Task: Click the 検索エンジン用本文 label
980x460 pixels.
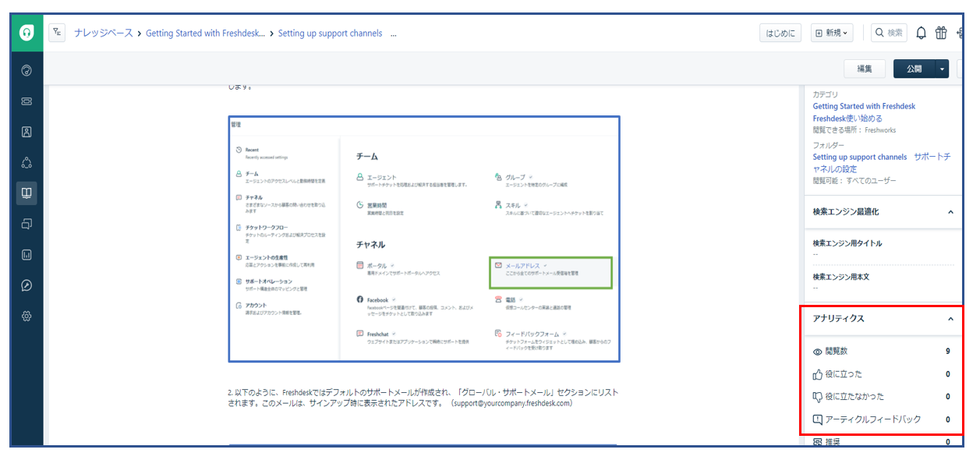Action: [843, 277]
